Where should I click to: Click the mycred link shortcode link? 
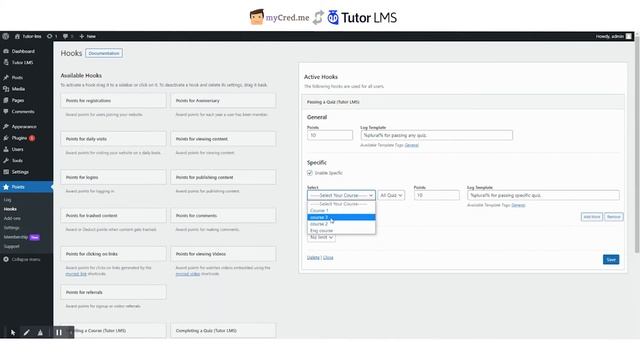[76, 274]
